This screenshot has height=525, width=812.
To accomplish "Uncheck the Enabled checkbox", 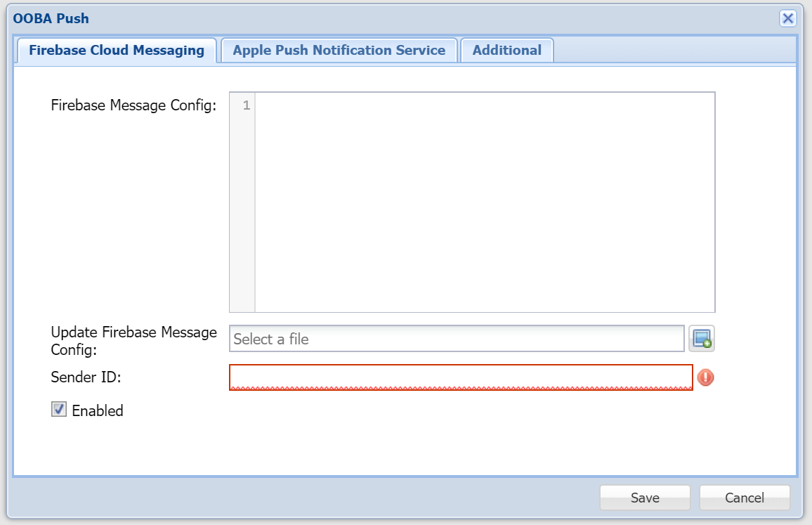I will 58,410.
